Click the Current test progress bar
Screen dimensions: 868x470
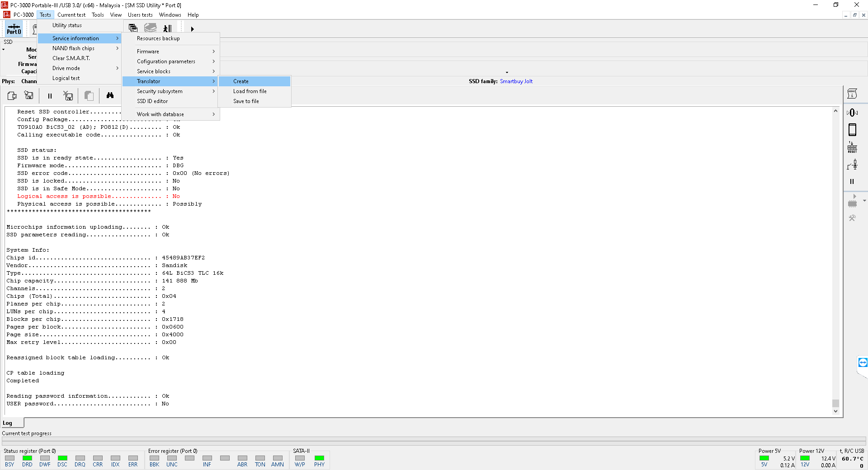(433, 439)
